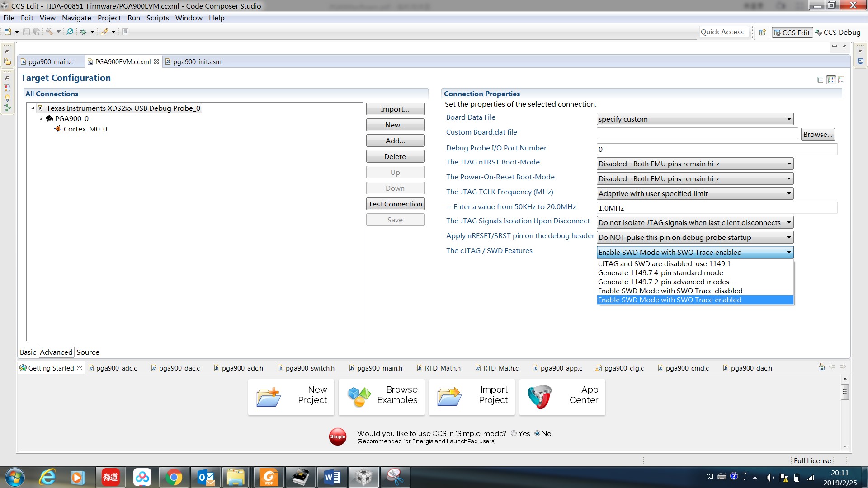Click the Build hammer icon
Viewport: 868px width, 488px height.
coord(50,32)
